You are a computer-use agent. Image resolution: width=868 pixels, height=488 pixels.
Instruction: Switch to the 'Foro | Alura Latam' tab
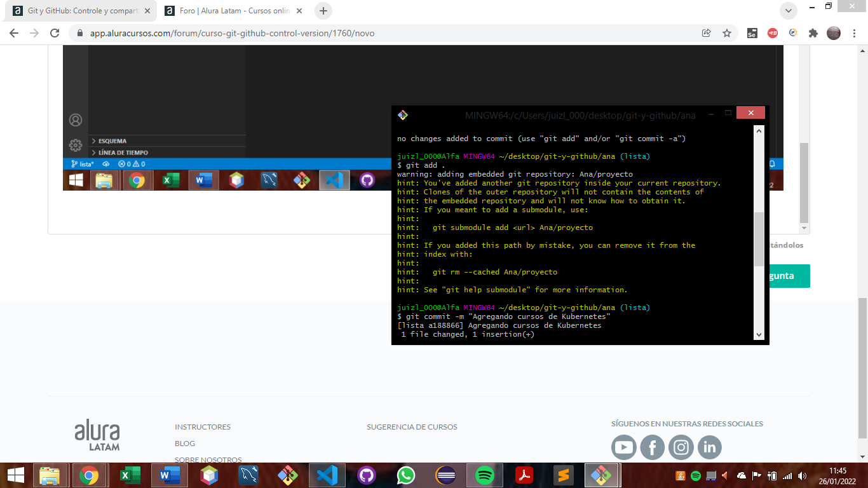click(233, 11)
